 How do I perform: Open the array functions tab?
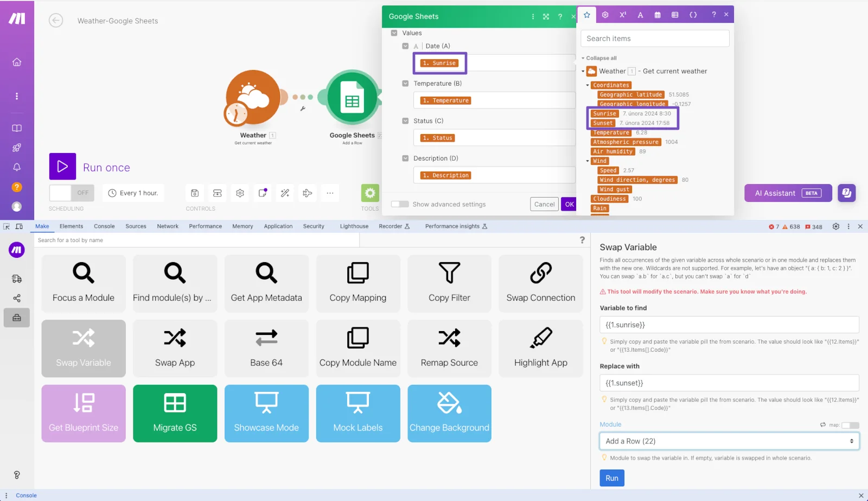675,15
